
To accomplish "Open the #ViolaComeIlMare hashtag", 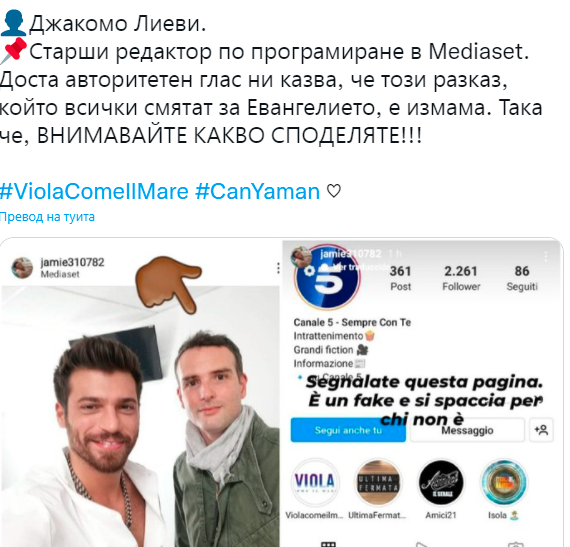I will [x=94, y=192].
